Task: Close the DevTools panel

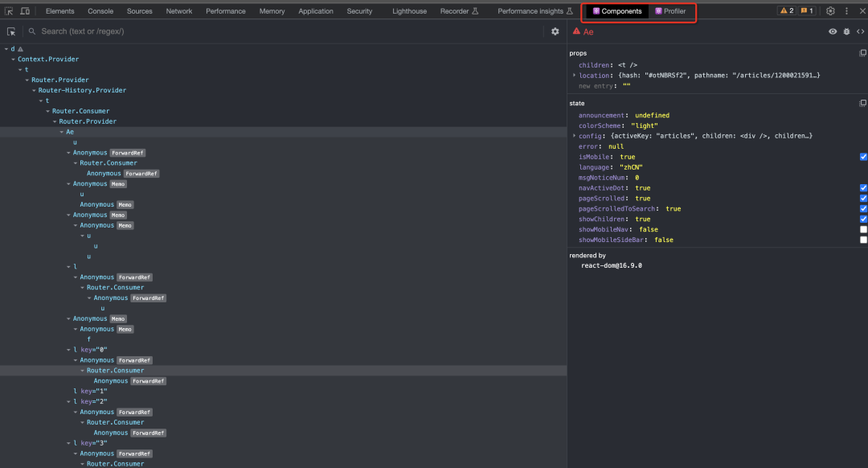Action: tap(862, 11)
